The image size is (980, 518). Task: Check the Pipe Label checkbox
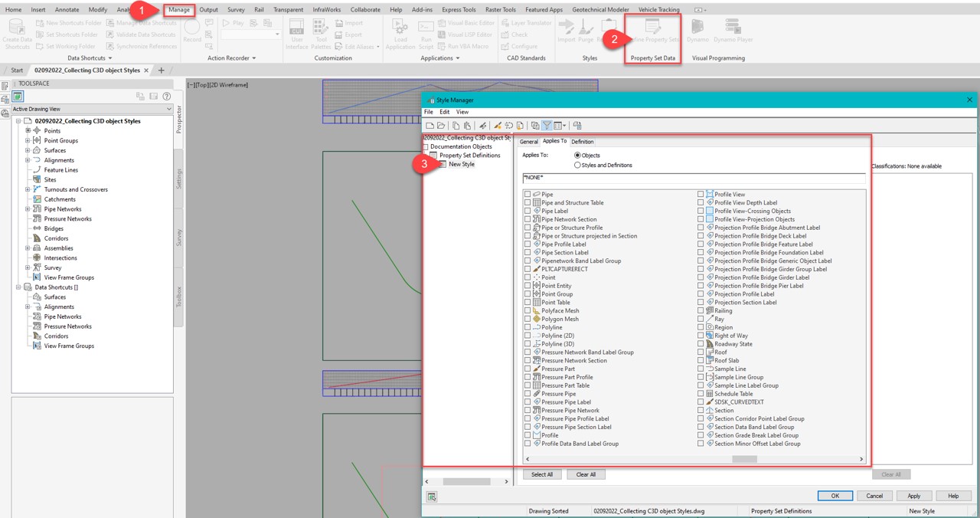528,211
